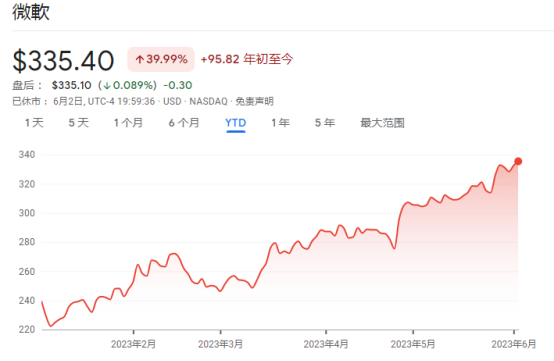
Task: Click the 2023年2月 axis label
Action: click(x=133, y=344)
